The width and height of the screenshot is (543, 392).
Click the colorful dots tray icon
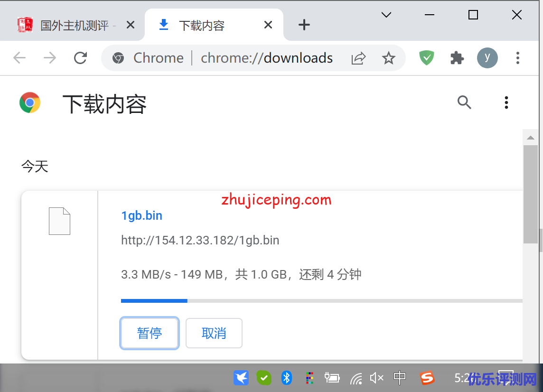(x=309, y=378)
